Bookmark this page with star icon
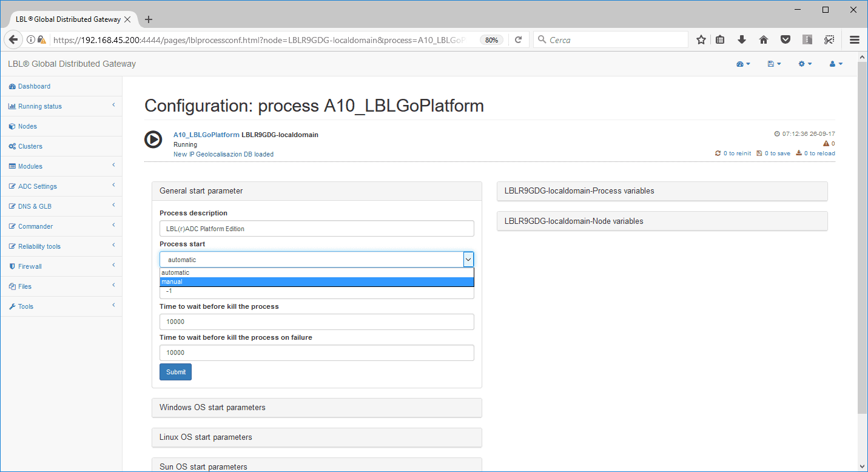Image resolution: width=868 pixels, height=472 pixels. [701, 39]
